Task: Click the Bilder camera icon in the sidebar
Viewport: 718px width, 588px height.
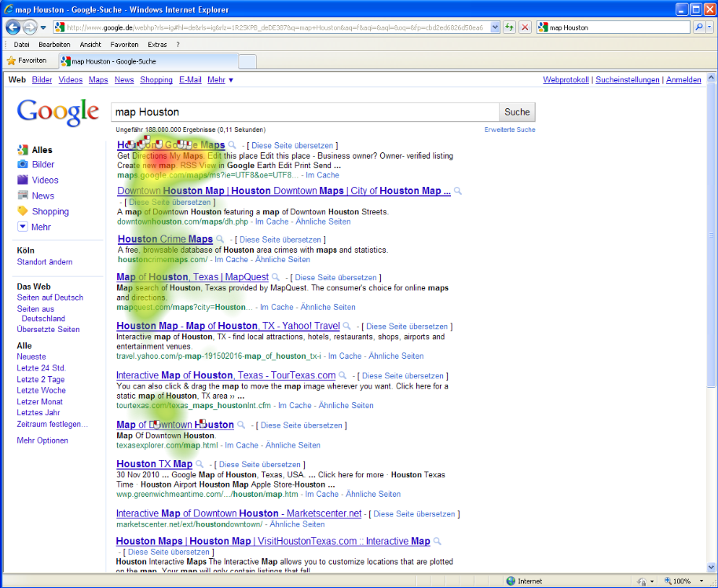Action: click(x=23, y=164)
